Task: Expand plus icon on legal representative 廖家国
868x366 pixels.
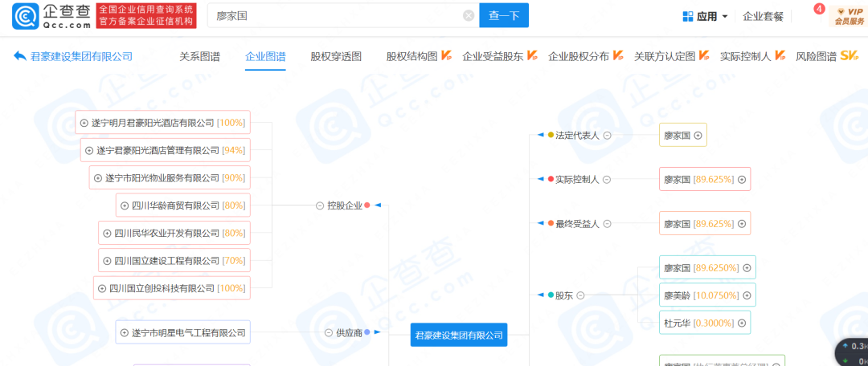Action: [698, 135]
